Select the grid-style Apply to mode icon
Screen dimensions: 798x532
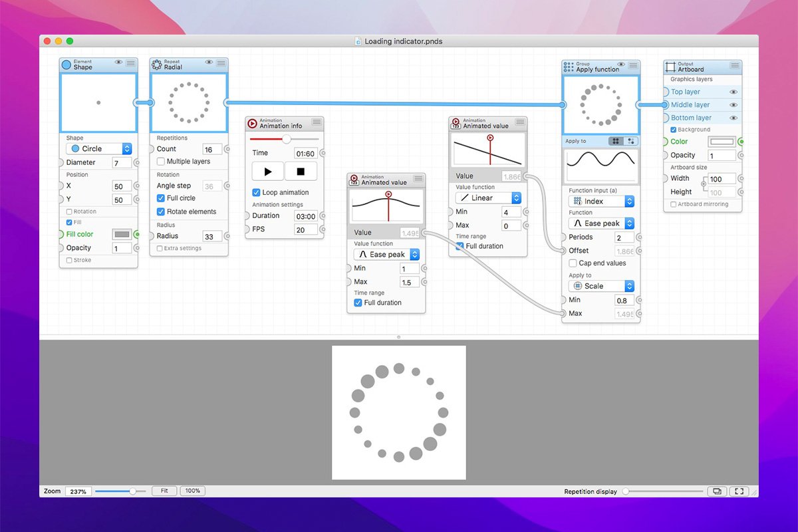click(x=616, y=141)
